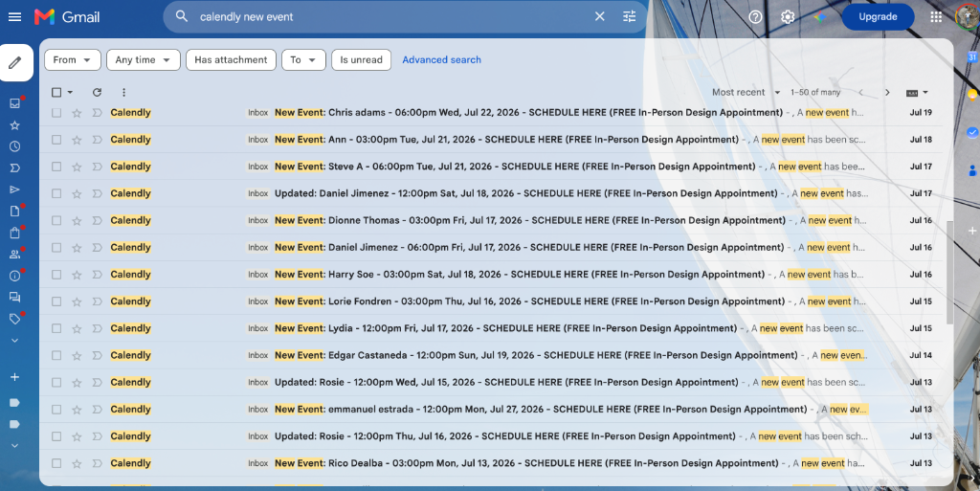Tick the Lorie Fondren email checkbox
The width and height of the screenshot is (980, 491).
coord(56,301)
